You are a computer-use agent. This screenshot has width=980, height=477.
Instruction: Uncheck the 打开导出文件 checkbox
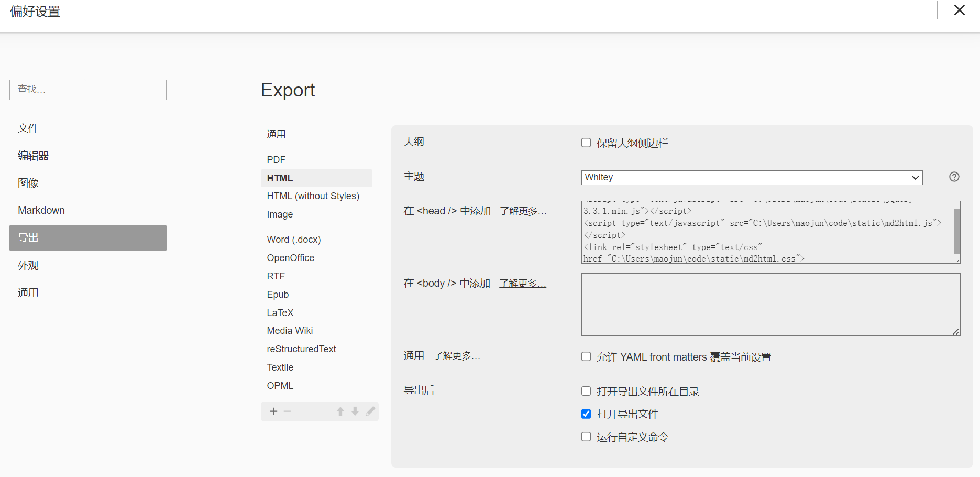[586, 414]
